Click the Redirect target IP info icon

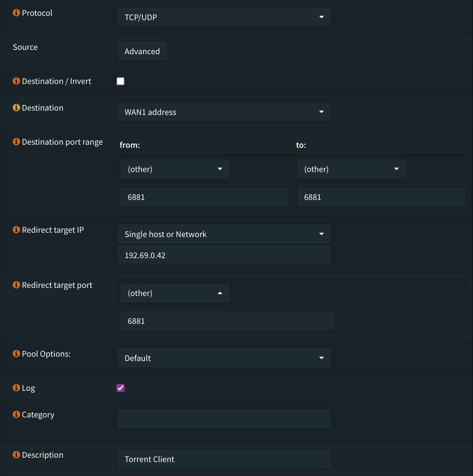(16, 230)
